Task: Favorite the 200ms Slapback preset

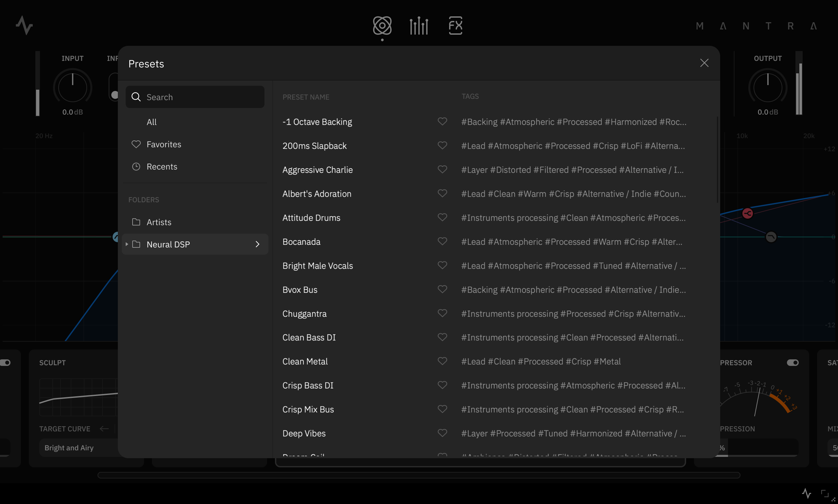Action: [x=442, y=145]
